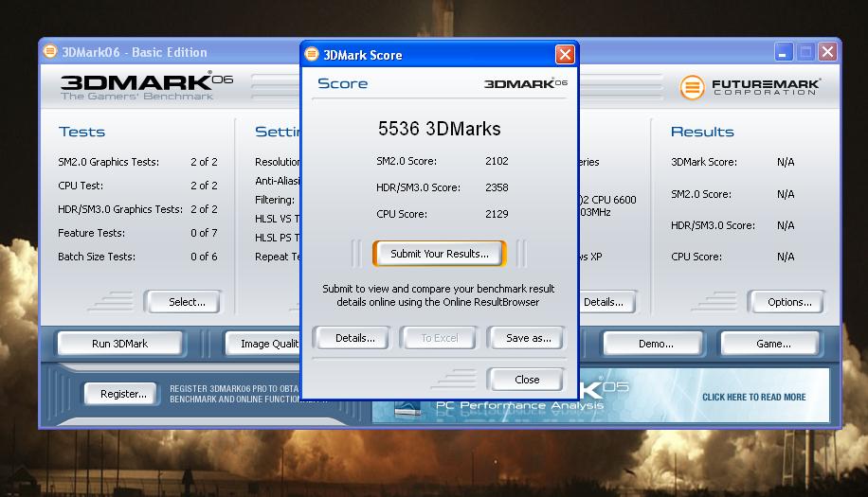Click the Score heading in dialog

(x=343, y=83)
